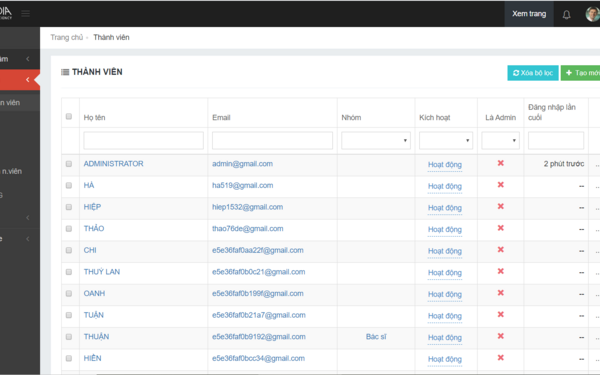Click red X admin icon for THUÝ LAN
The width and height of the screenshot is (600, 375).
501,271
